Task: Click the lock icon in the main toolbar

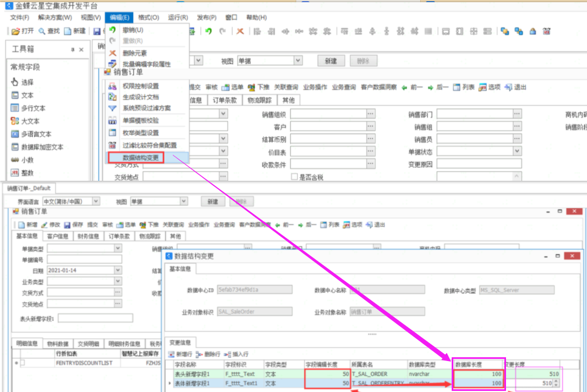Action: (x=533, y=31)
